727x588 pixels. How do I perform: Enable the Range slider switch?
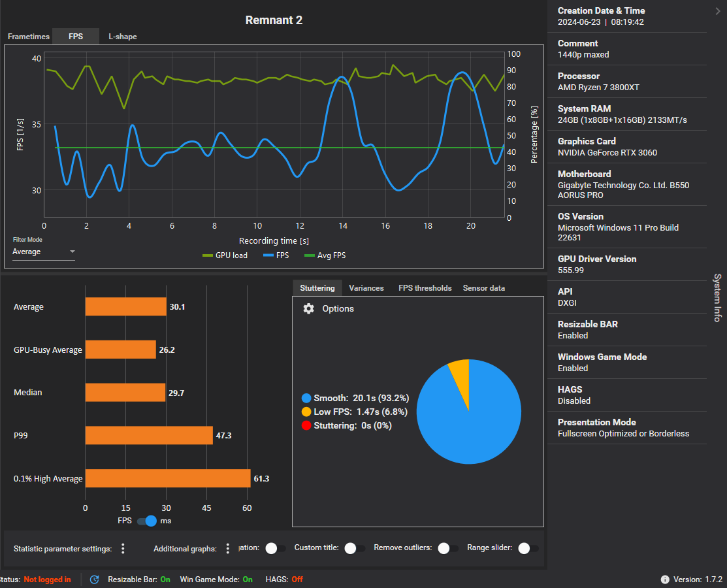[x=528, y=548]
